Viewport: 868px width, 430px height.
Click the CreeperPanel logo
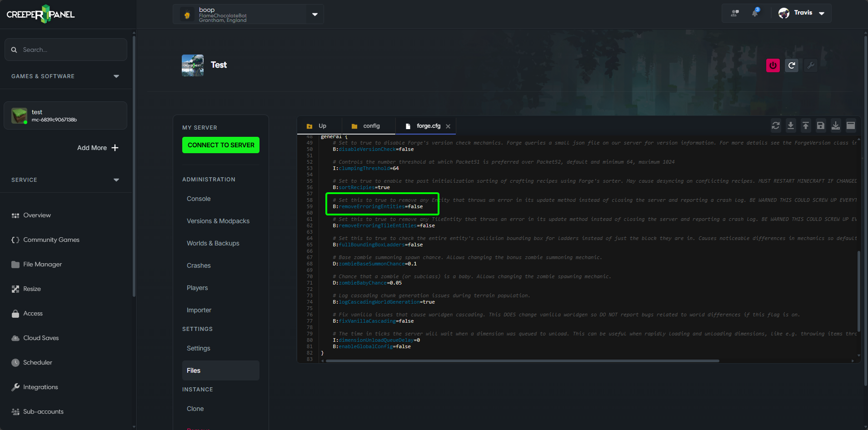click(x=40, y=14)
